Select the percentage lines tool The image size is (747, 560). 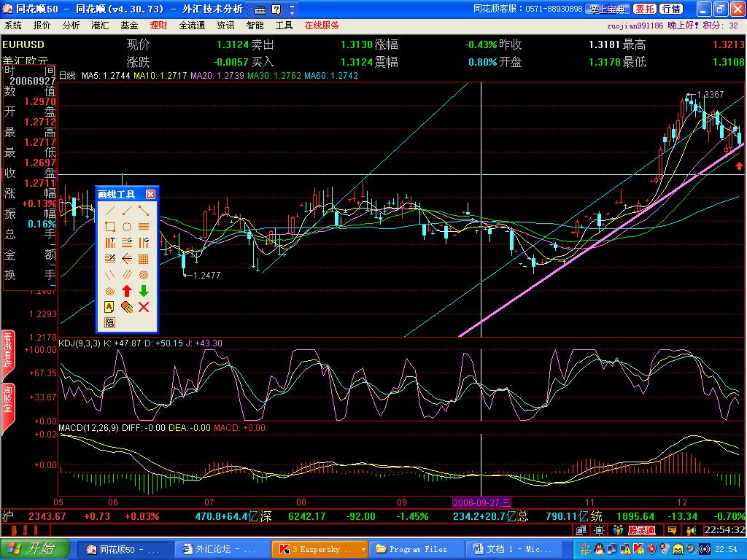point(110,259)
